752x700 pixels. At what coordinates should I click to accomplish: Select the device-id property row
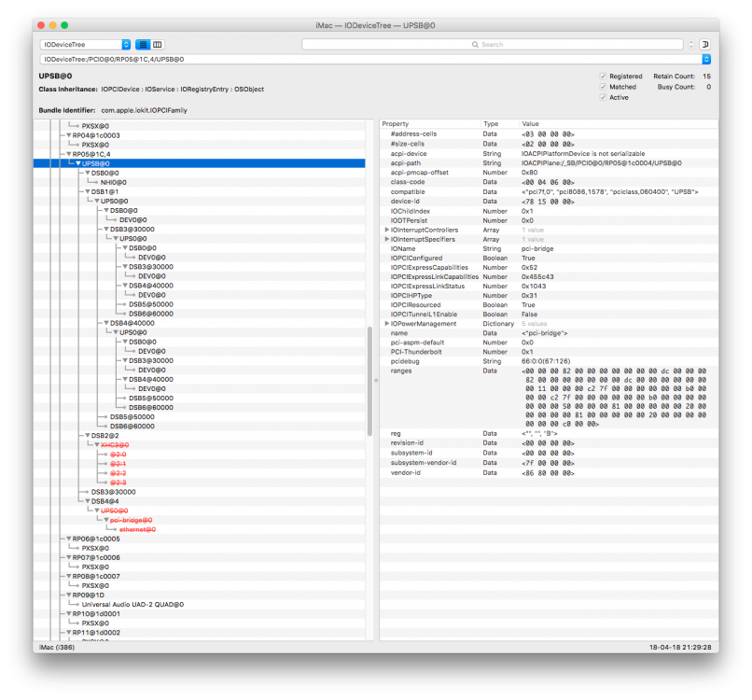point(549,202)
